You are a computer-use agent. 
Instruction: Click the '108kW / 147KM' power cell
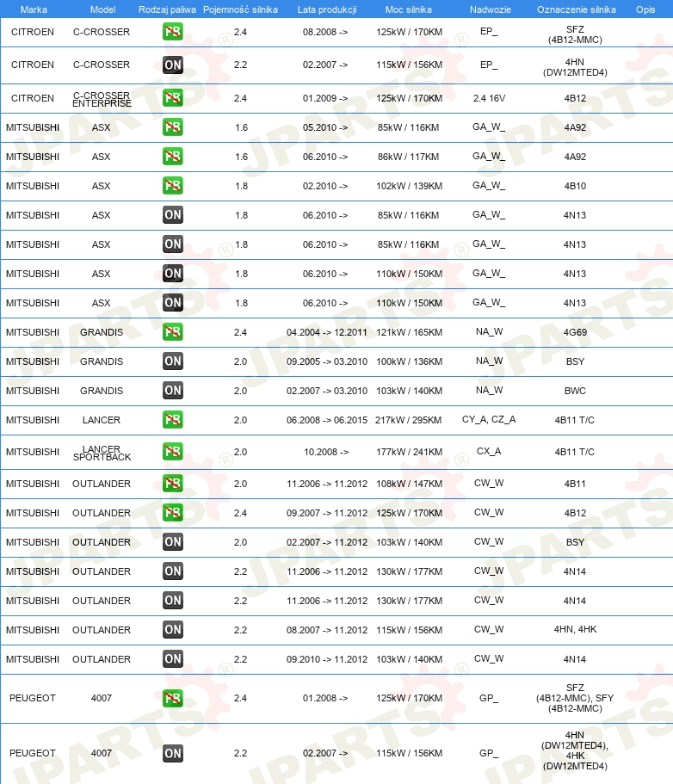point(409,484)
